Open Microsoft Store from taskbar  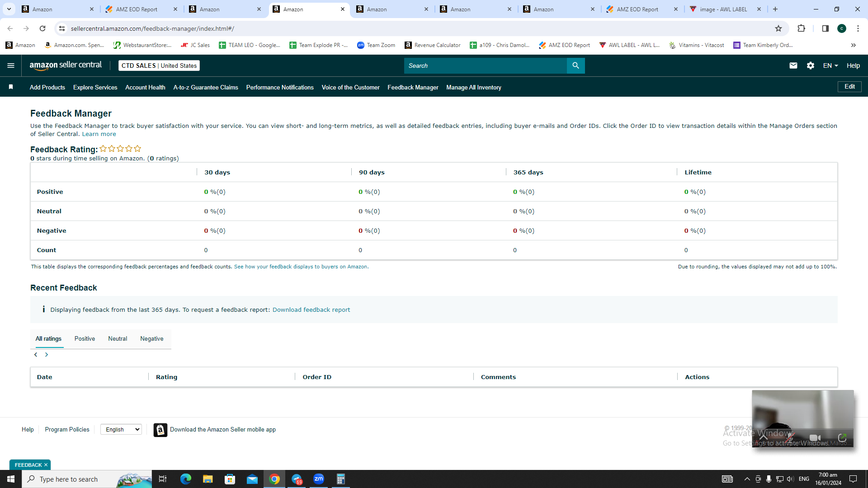pyautogui.click(x=230, y=479)
